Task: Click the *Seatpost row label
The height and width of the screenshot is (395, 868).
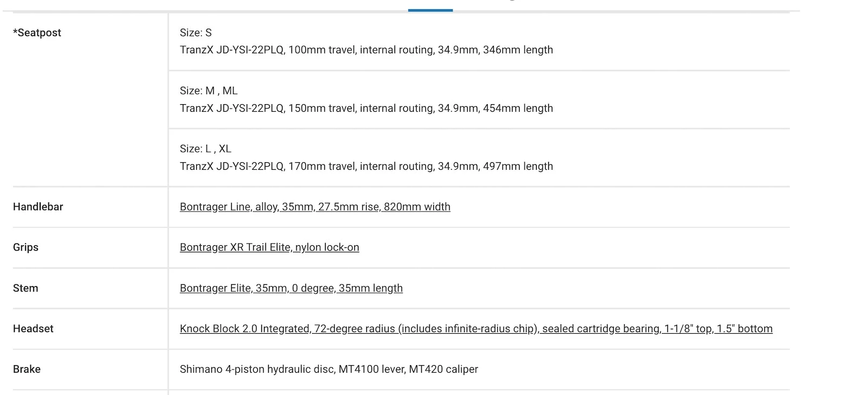Action: click(37, 33)
